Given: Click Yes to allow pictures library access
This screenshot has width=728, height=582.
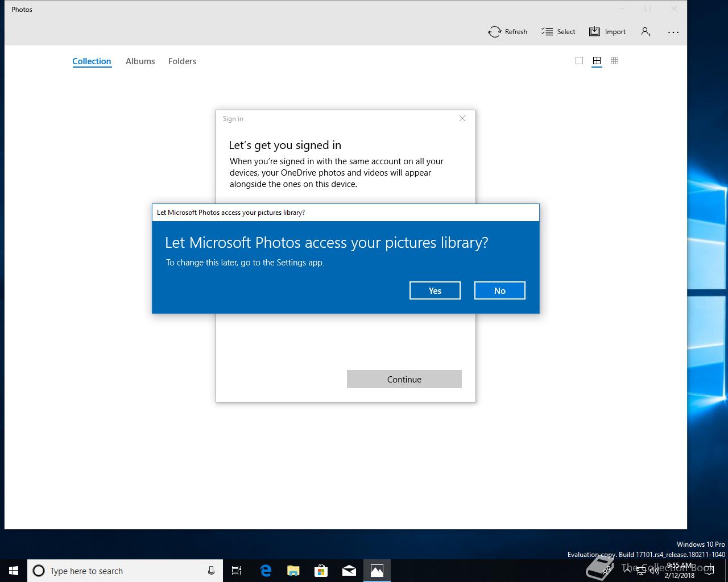Looking at the screenshot, I should [435, 290].
